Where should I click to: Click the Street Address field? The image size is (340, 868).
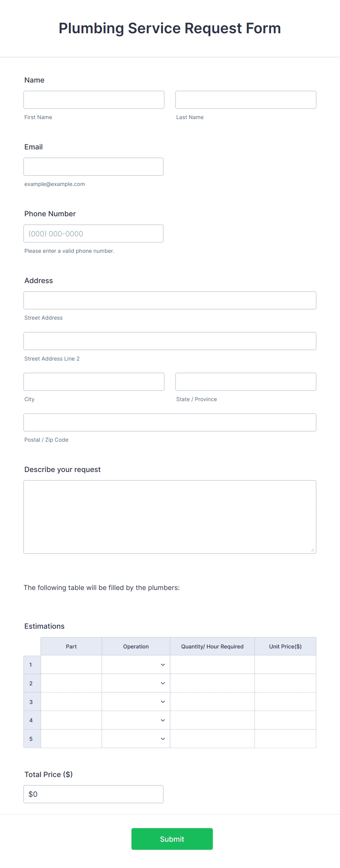pyautogui.click(x=170, y=300)
